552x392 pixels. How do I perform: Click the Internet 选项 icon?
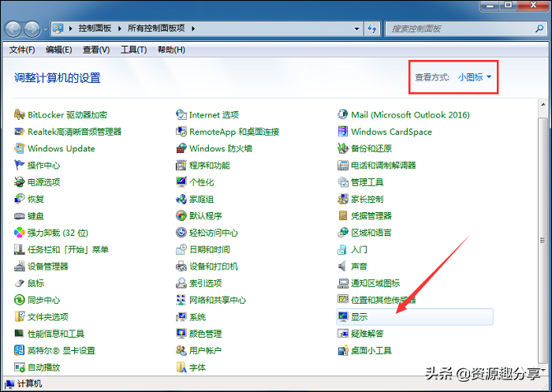pos(181,114)
